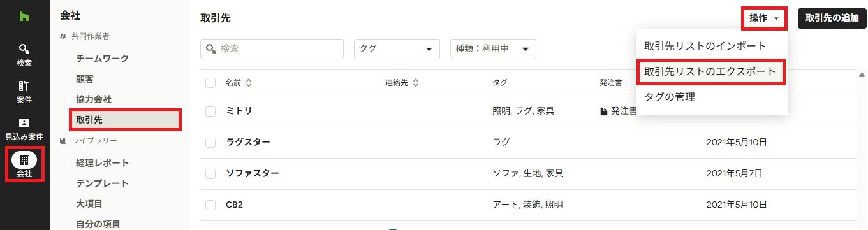Open the タグ filter dropdown
This screenshot has height=230, width=868.
[397, 49]
